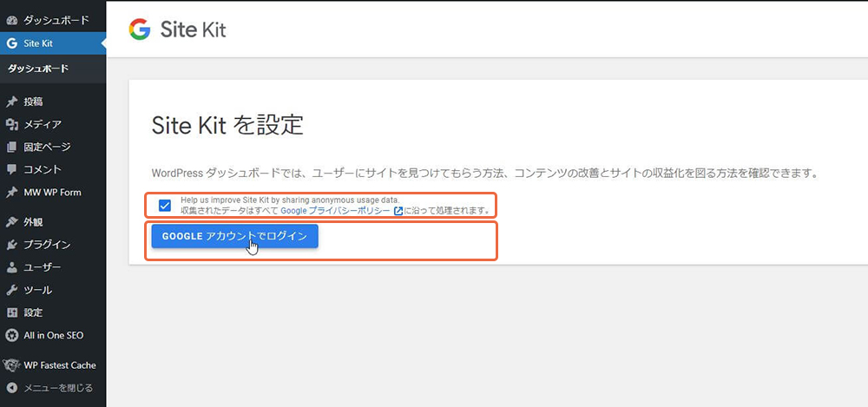Click the dashboard gauge icon in sidebar

[11, 21]
